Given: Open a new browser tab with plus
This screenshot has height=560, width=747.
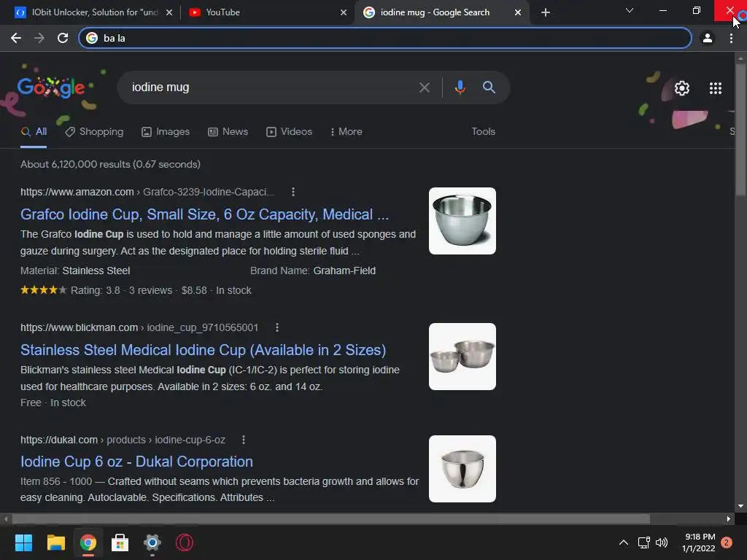Looking at the screenshot, I should [x=546, y=12].
